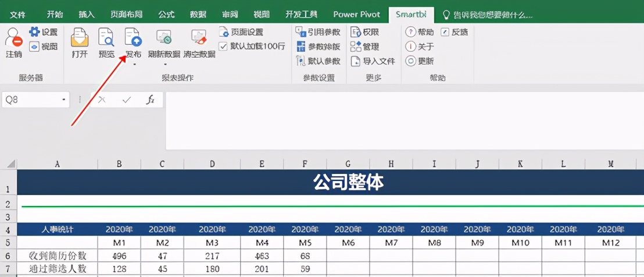
Task: Click the cell containing 59
Action: click(305, 269)
